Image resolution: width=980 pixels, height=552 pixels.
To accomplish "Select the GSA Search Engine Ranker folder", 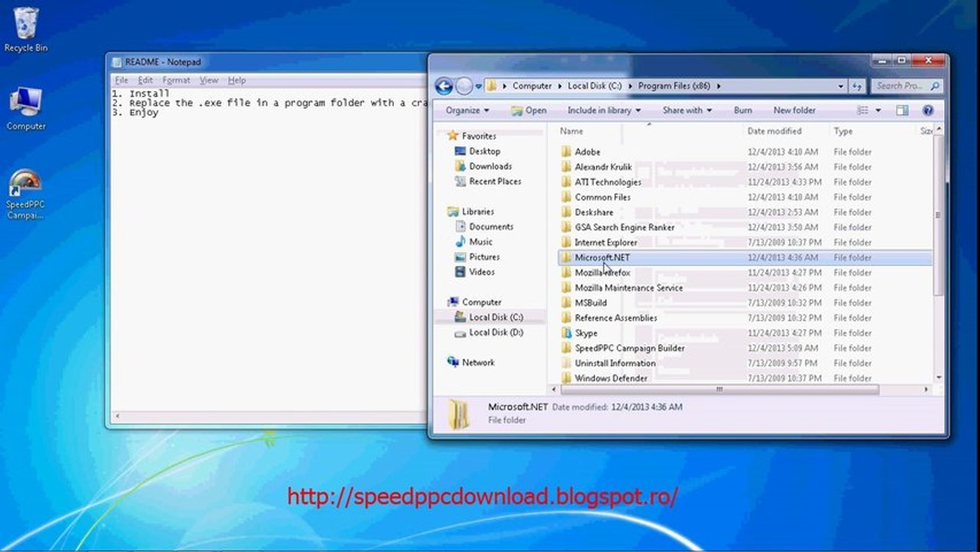I will [x=624, y=227].
